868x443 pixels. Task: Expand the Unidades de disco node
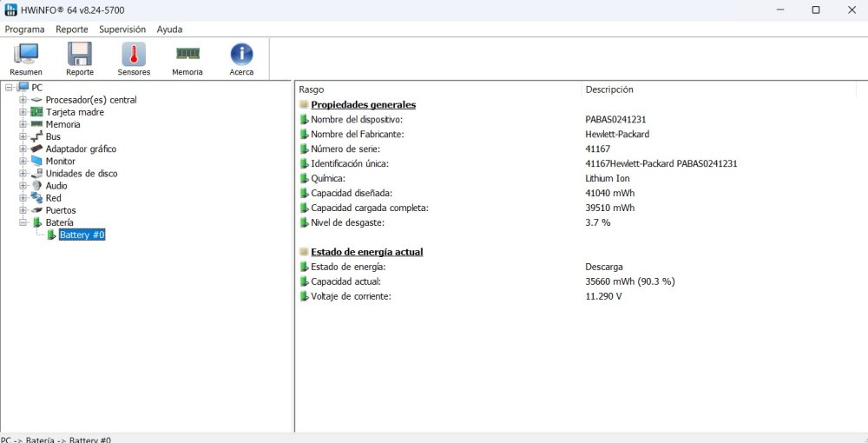[23, 174]
